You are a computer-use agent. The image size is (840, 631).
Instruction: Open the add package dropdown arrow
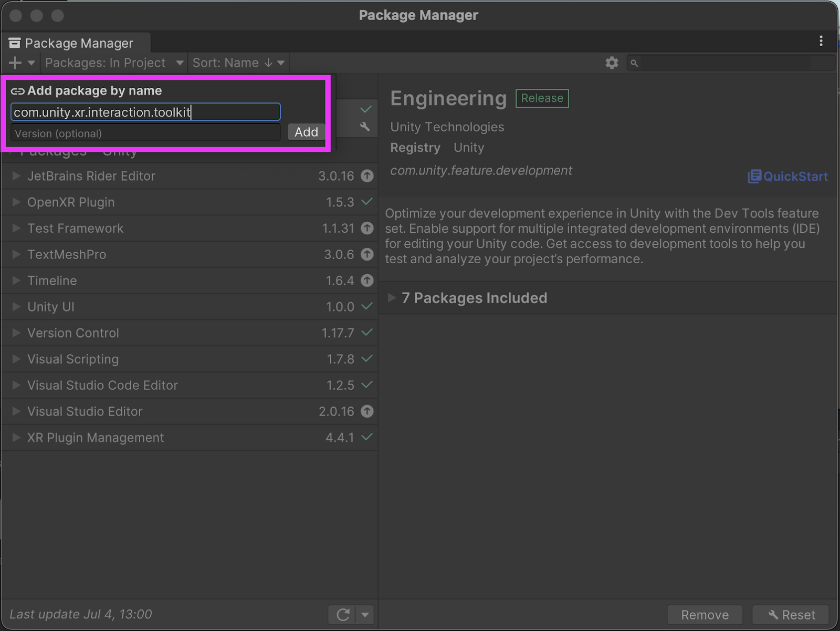click(x=31, y=63)
